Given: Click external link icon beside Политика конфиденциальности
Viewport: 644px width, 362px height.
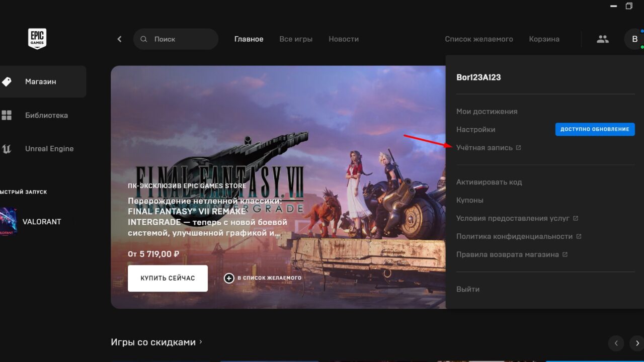Looking at the screenshot, I should click(x=579, y=236).
